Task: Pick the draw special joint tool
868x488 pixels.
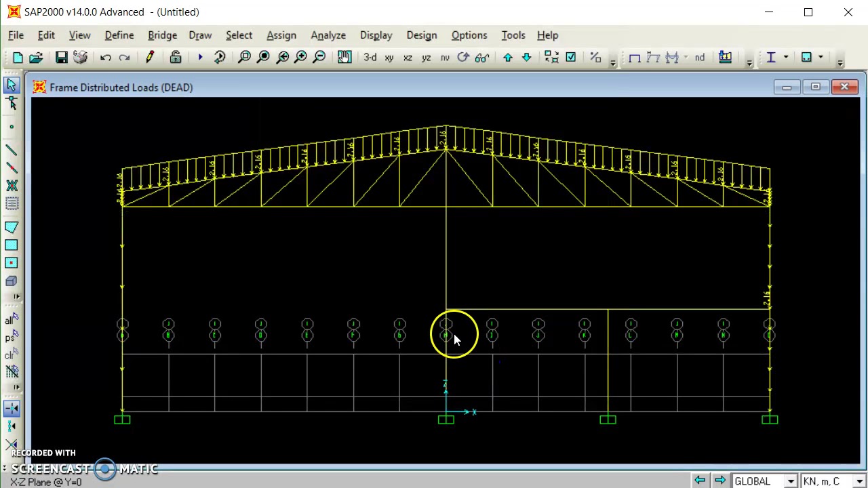Action: click(x=12, y=127)
